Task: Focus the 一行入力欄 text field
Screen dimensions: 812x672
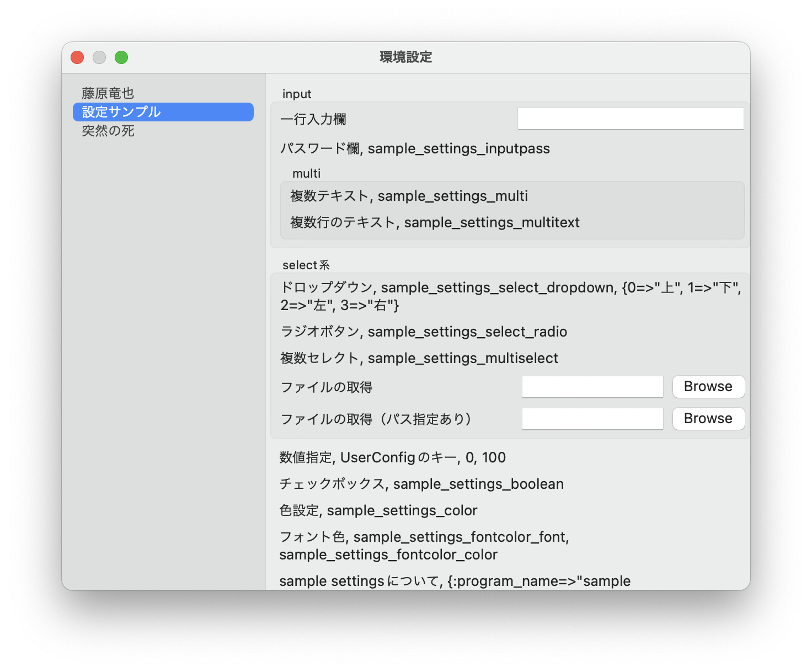Action: [x=630, y=119]
